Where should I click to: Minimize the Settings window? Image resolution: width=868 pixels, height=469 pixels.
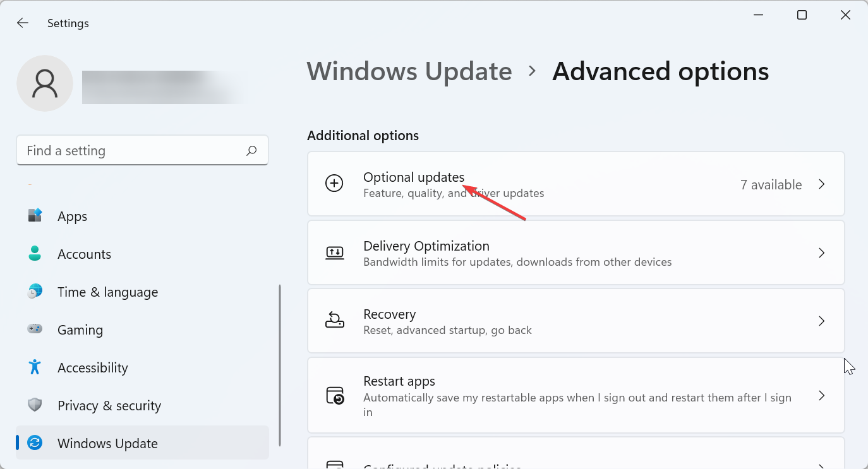point(758,15)
